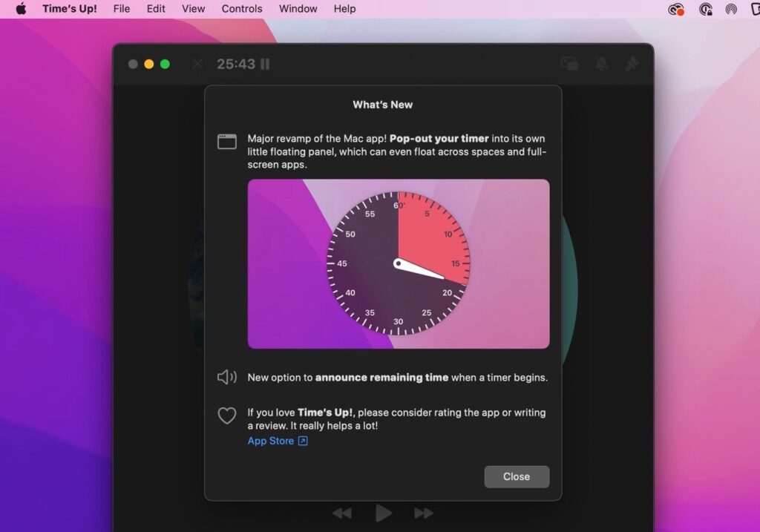
Task: Open the Apple menu
Action: [x=21, y=9]
